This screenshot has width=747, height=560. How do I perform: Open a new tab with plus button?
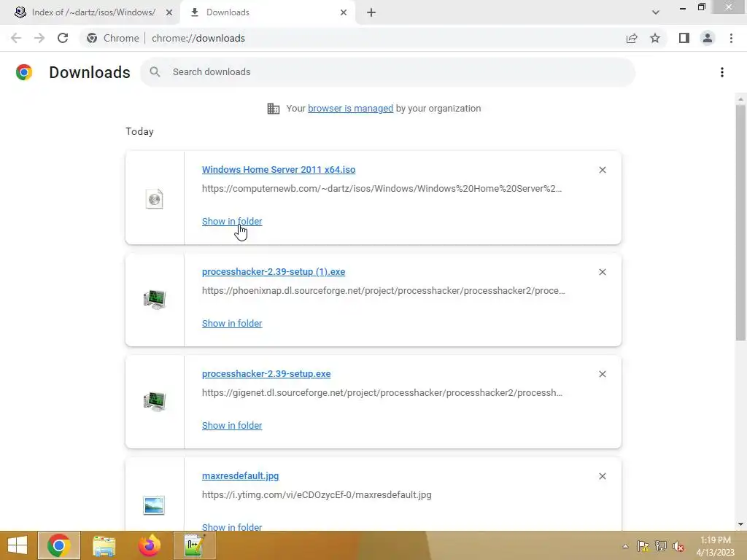[x=371, y=12]
